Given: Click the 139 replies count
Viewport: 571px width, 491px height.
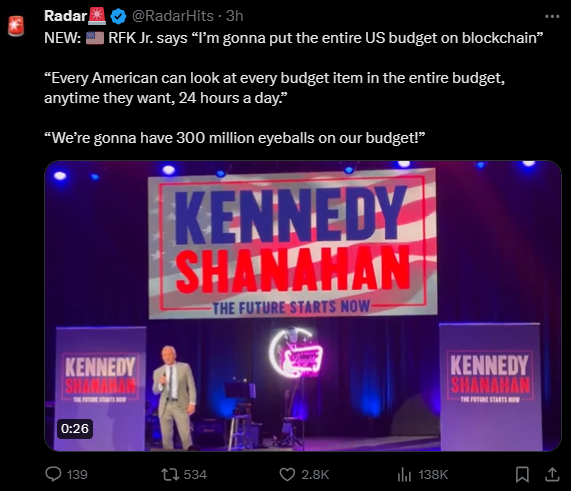Looking at the screenshot, I should point(77,475).
